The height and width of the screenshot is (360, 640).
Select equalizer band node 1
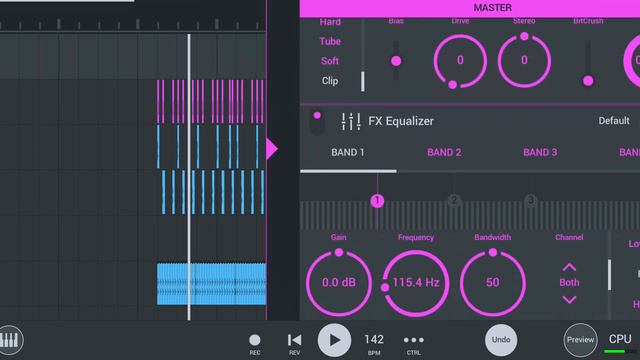click(377, 201)
